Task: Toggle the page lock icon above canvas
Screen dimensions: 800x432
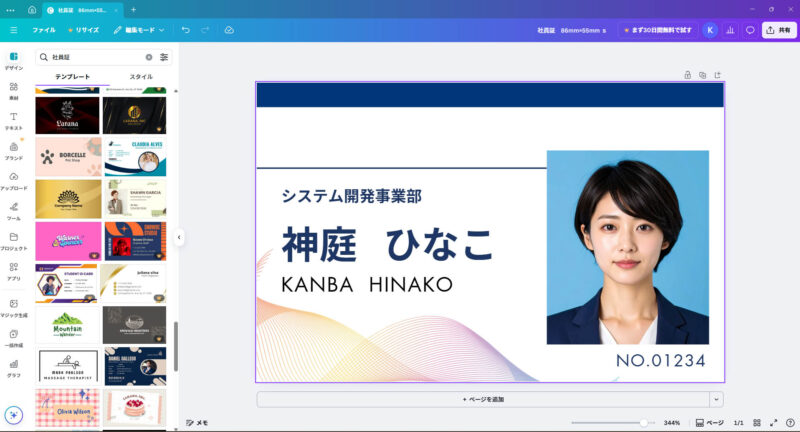Action: click(687, 74)
